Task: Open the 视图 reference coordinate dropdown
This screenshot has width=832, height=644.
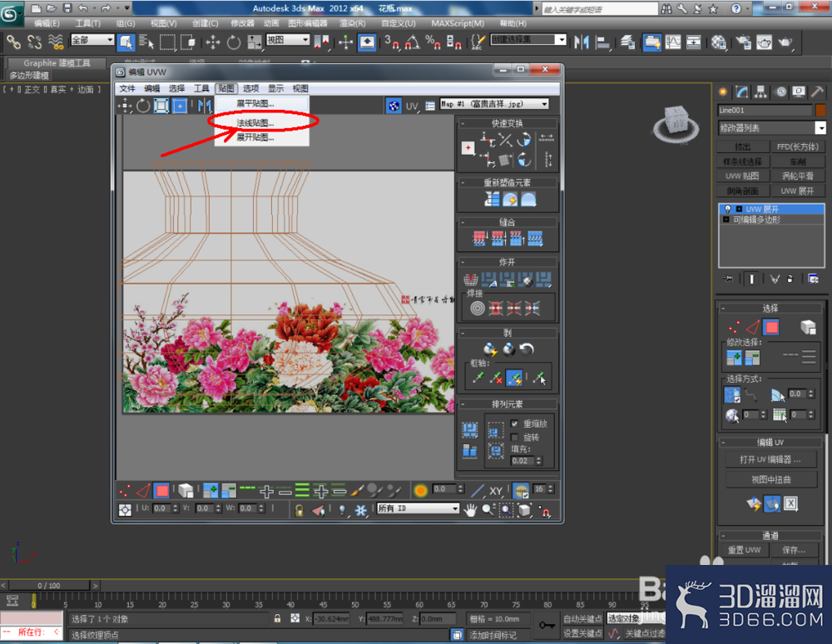Action: coord(288,40)
